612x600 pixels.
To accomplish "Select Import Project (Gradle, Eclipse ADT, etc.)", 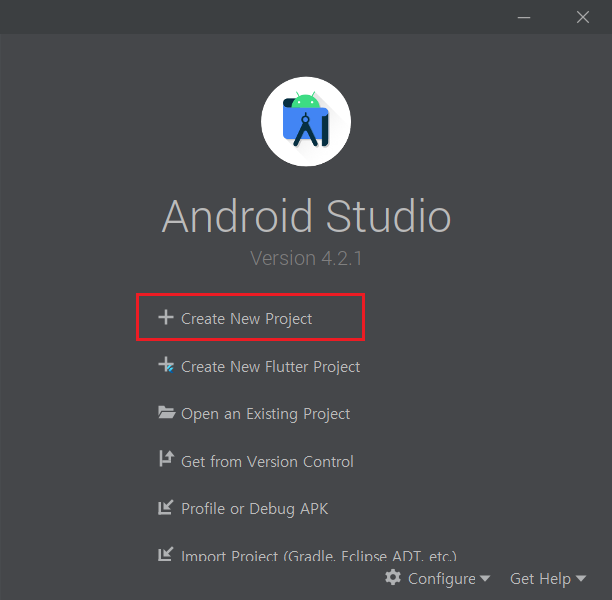I will (319, 555).
